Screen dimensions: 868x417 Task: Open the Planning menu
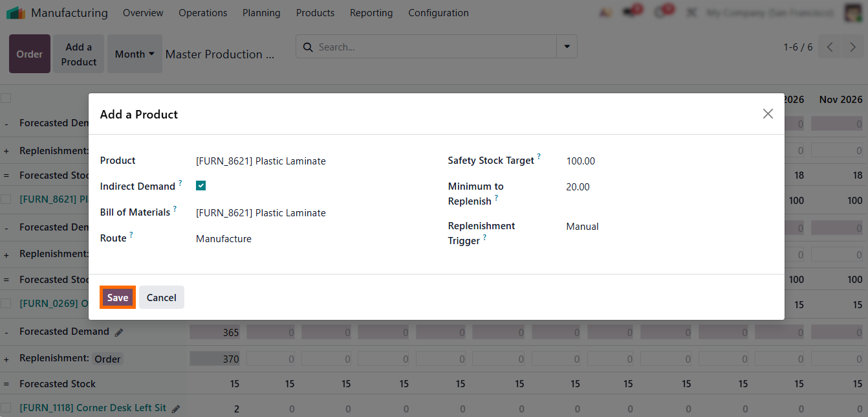tap(261, 13)
